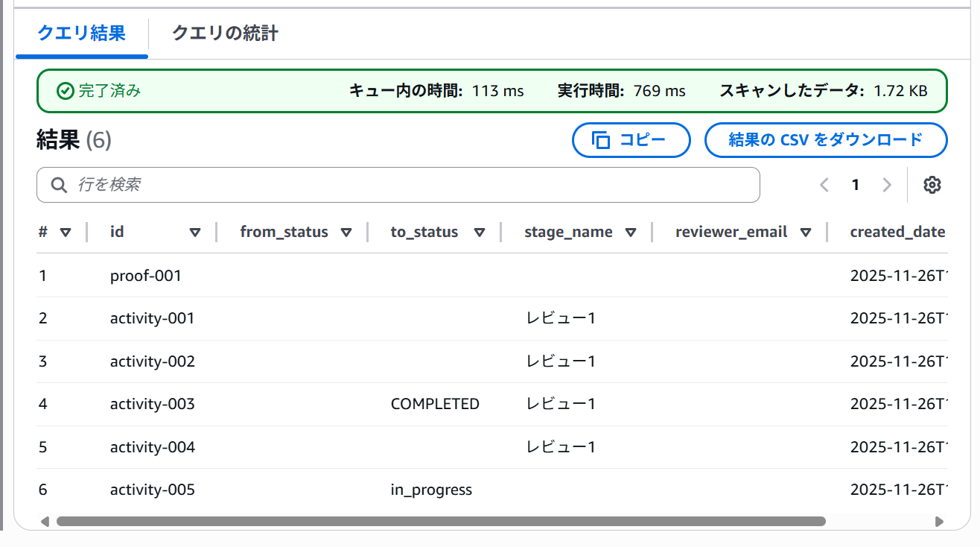Sort by the from_status column arrow
The image size is (980, 547).
[x=346, y=233]
